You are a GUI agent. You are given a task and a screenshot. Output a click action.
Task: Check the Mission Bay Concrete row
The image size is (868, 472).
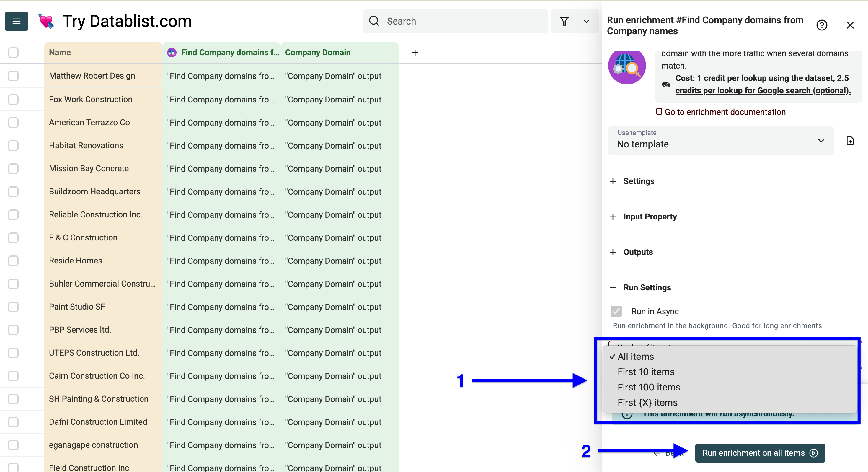13,169
